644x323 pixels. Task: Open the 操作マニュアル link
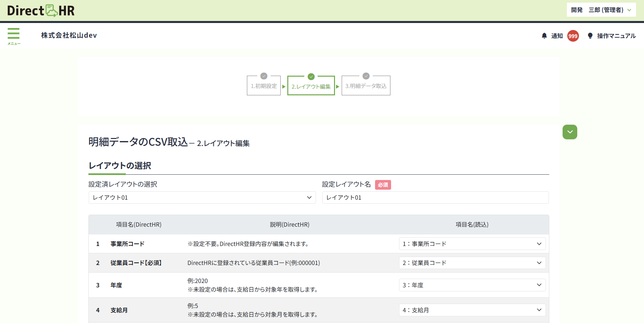pos(616,36)
